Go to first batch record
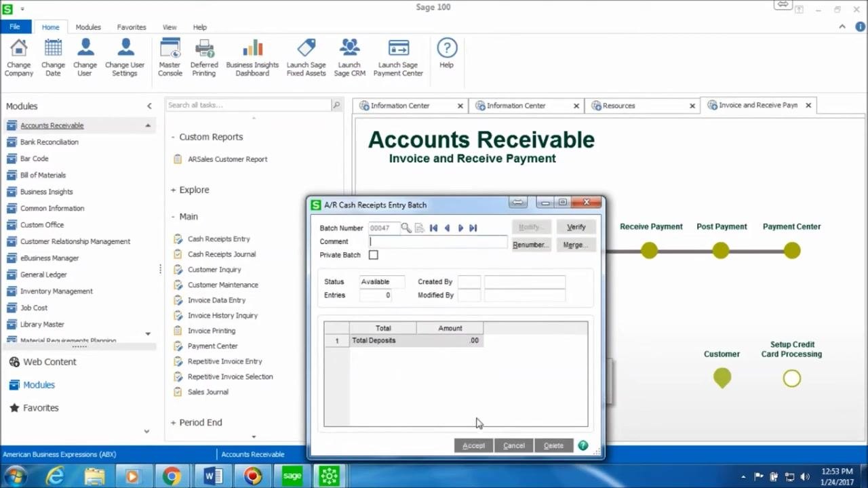The width and height of the screenshot is (868, 488). [x=433, y=228]
